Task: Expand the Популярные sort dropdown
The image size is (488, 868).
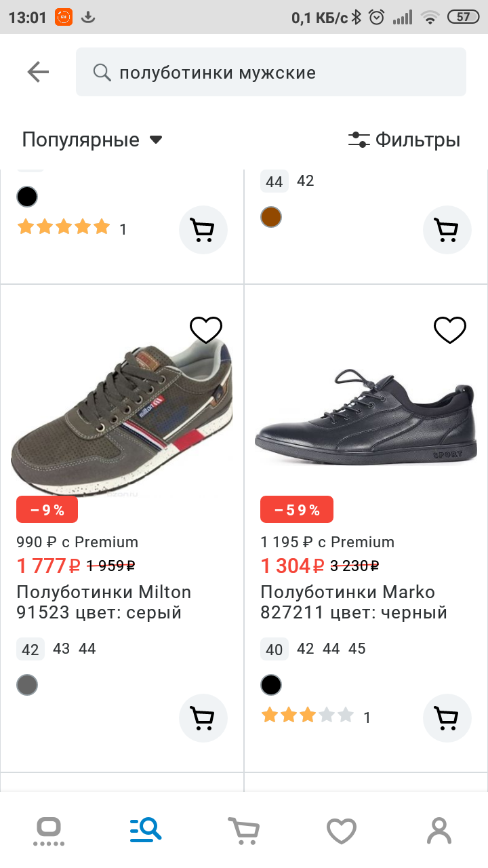Action: coord(92,140)
